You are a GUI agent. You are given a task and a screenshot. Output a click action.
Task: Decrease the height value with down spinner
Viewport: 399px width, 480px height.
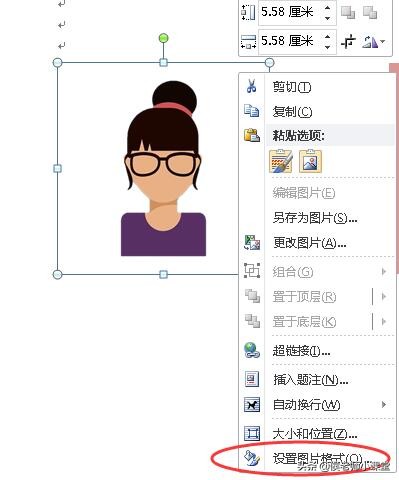click(328, 18)
